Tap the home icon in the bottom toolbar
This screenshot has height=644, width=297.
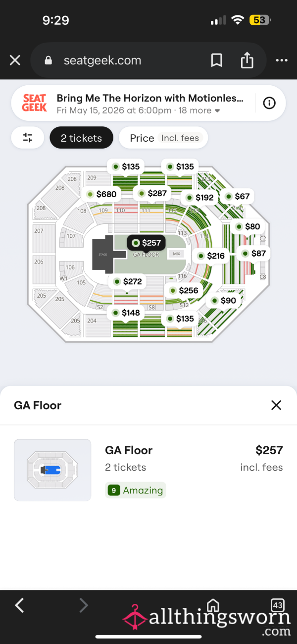coord(213,605)
